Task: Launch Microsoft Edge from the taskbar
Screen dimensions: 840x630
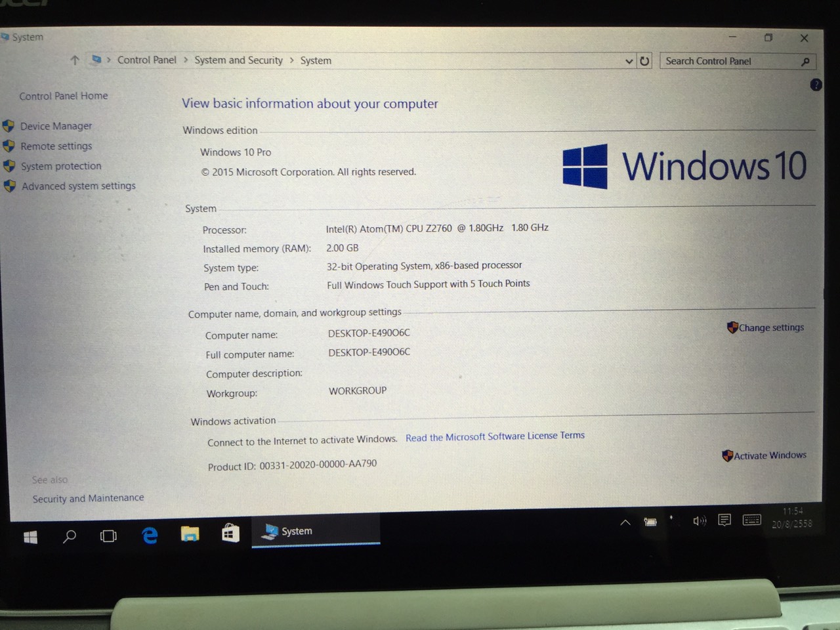Action: click(150, 535)
